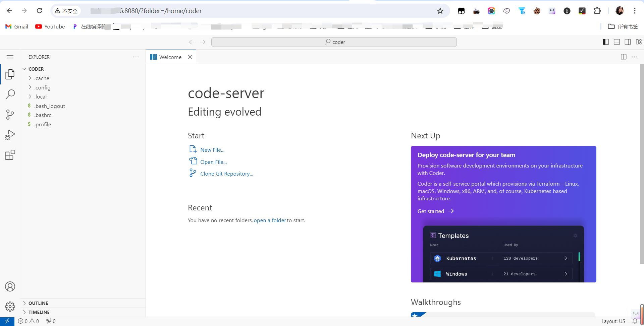Switch to the Welcome tab
Image resolution: width=644 pixels, height=326 pixels.
(170, 57)
